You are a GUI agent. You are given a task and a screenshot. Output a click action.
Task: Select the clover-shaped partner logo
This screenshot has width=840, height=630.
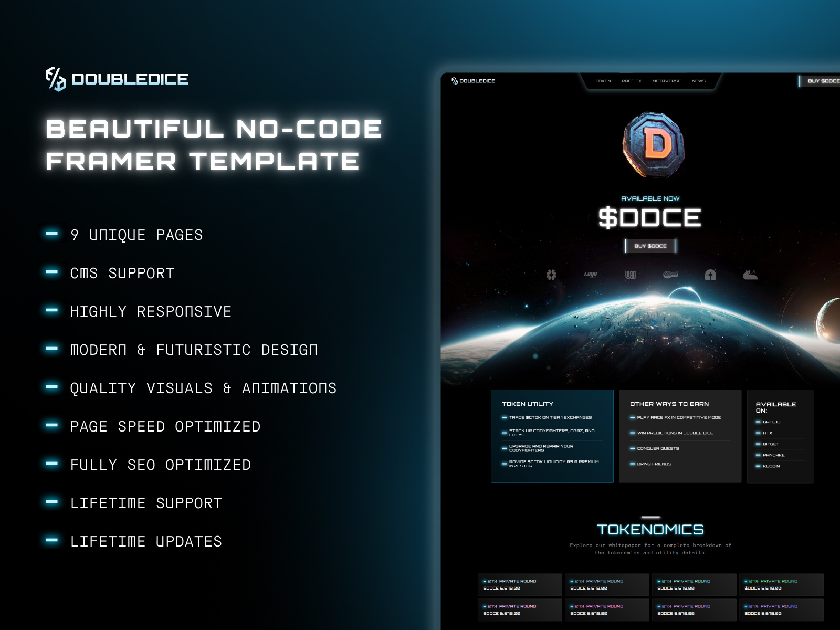point(551,274)
